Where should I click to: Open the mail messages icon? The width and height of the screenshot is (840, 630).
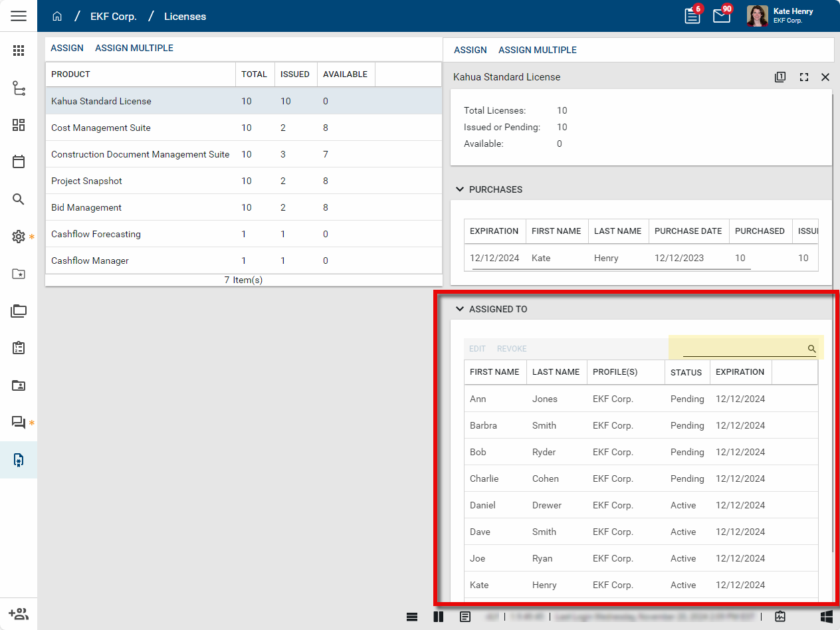(721, 16)
